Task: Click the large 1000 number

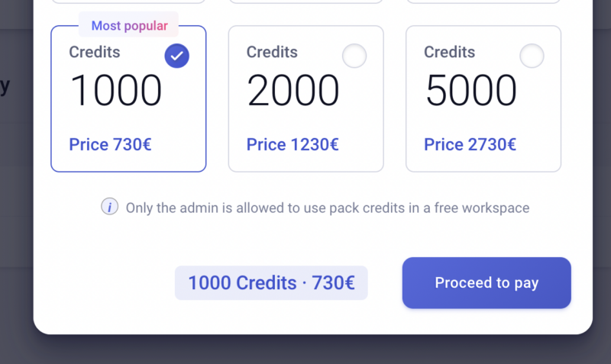Action: coord(116,91)
